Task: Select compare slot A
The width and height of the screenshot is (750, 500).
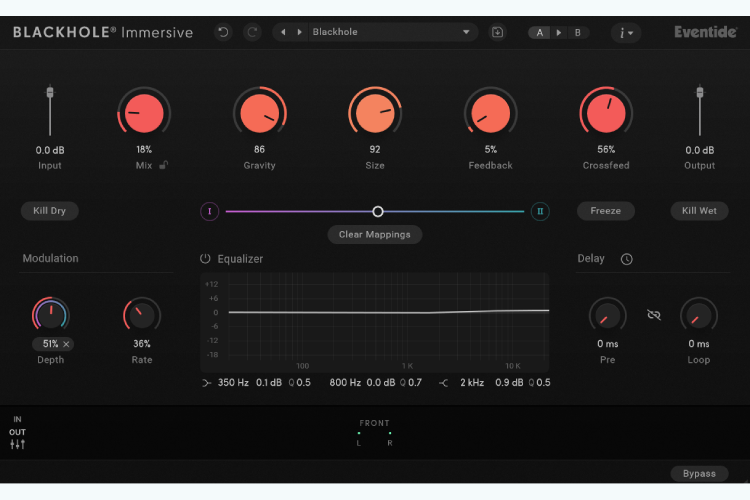Action: (x=540, y=33)
